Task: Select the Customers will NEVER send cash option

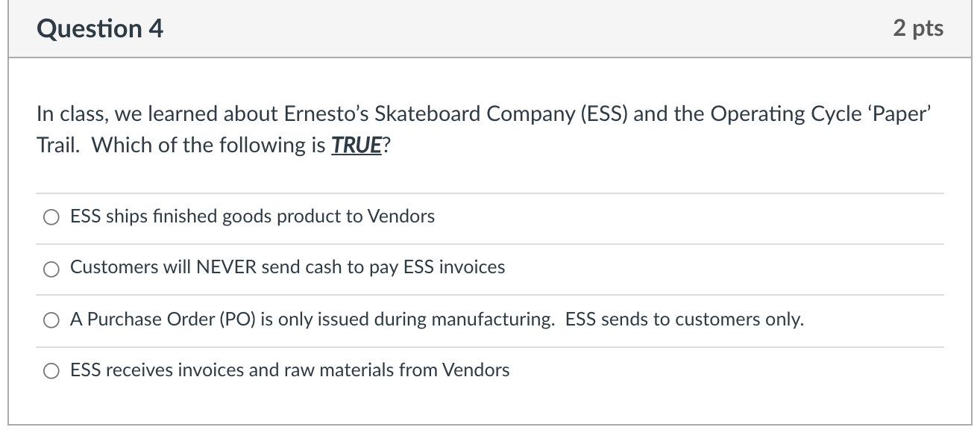Action: [x=51, y=268]
